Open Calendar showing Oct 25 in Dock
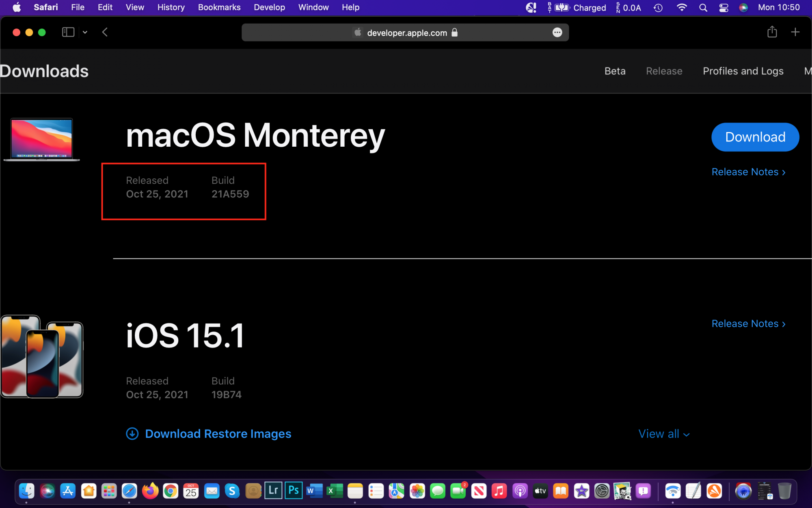812x508 pixels. point(191,491)
